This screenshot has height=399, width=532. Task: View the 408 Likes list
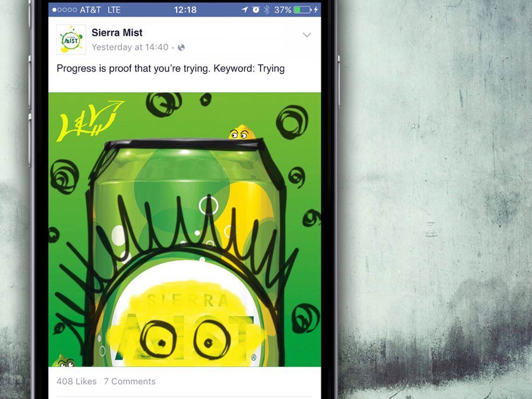(x=77, y=381)
